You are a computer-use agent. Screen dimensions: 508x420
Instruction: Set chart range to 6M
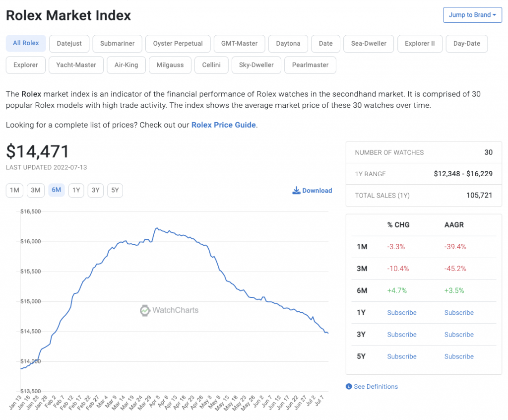[57, 190]
